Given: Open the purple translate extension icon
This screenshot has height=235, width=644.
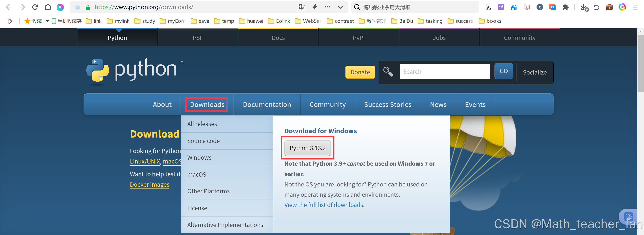Looking at the screenshot, I should 501,7.
